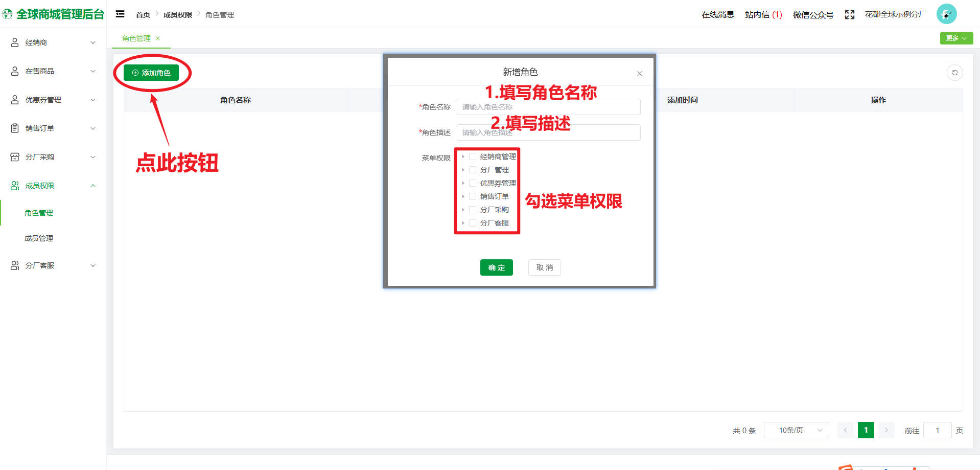
Task: Click the 销售订单 sidebar icon
Action: tap(15, 128)
